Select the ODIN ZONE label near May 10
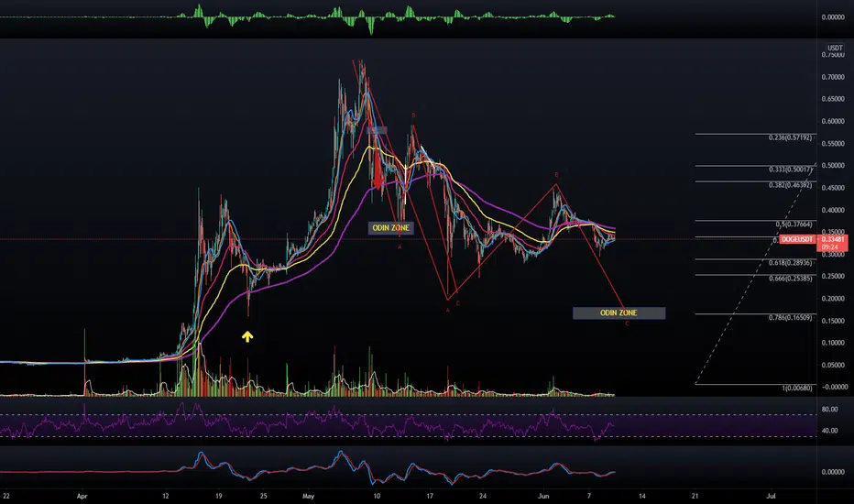The height and width of the screenshot is (504, 854). pyautogui.click(x=390, y=228)
